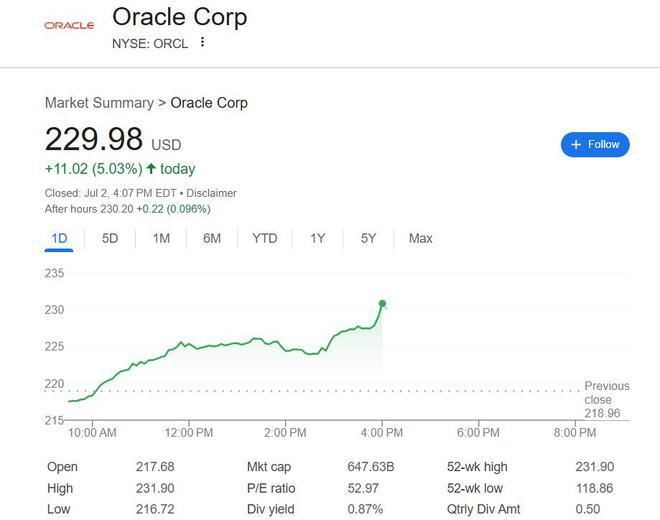
Task: Follow Oracle Corp stock
Action: (x=595, y=145)
